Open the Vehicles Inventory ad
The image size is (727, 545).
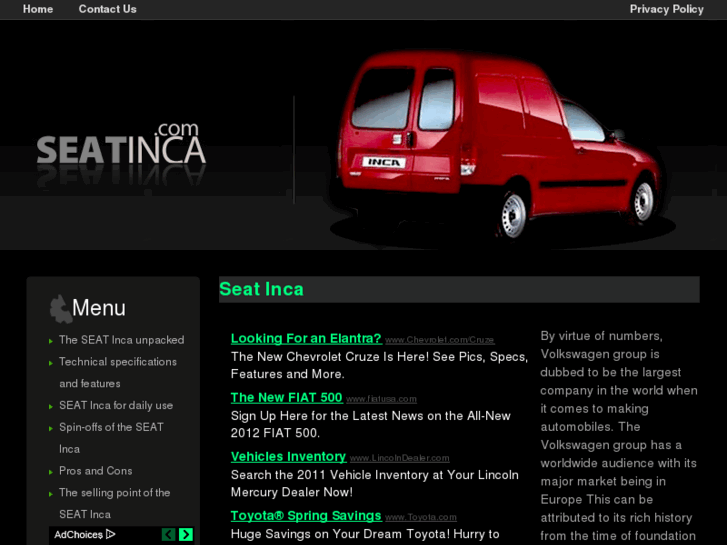tap(288, 456)
